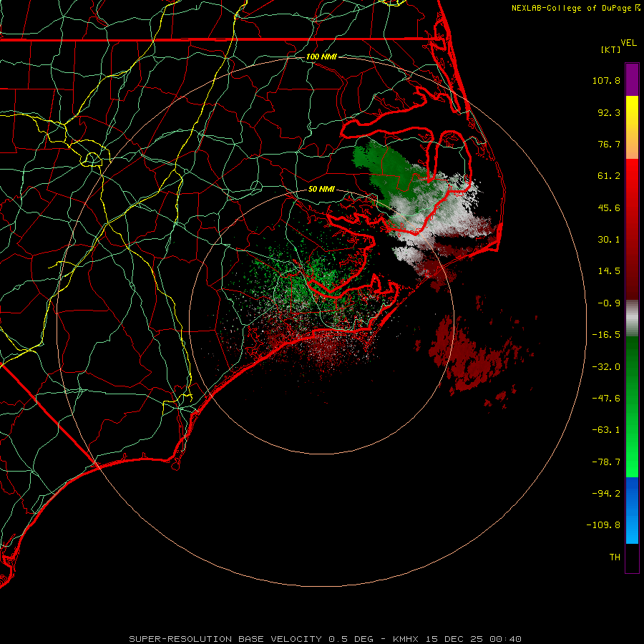Image resolution: width=644 pixels, height=644 pixels.
Task: Click the VEL legend title
Action: [628, 43]
